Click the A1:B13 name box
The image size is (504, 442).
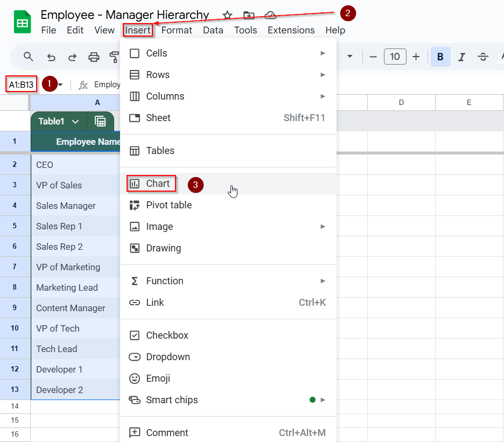tap(21, 85)
